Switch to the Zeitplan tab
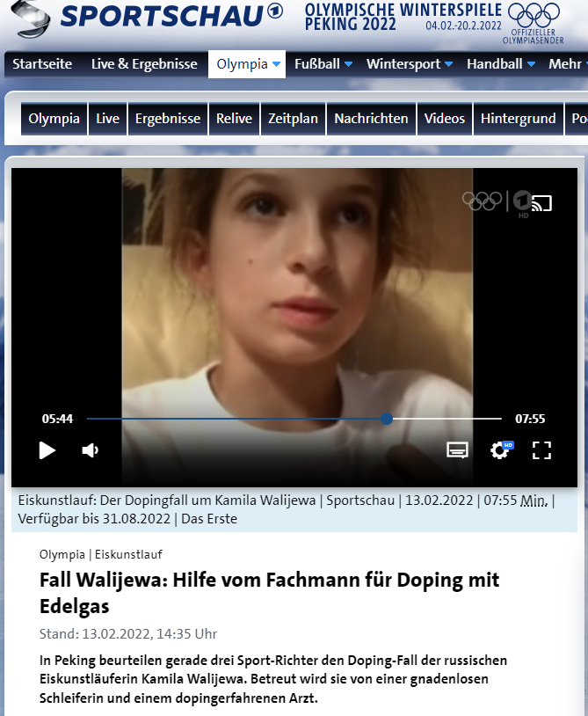The image size is (588, 716). (293, 119)
